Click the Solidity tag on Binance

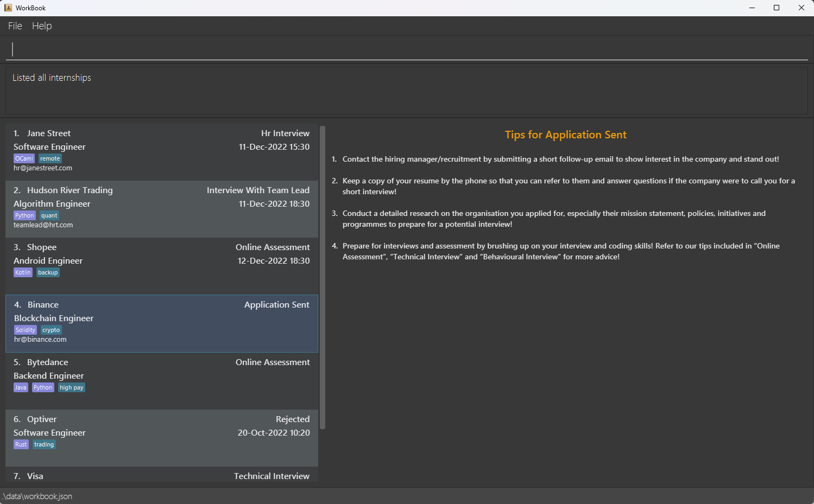[x=26, y=330]
